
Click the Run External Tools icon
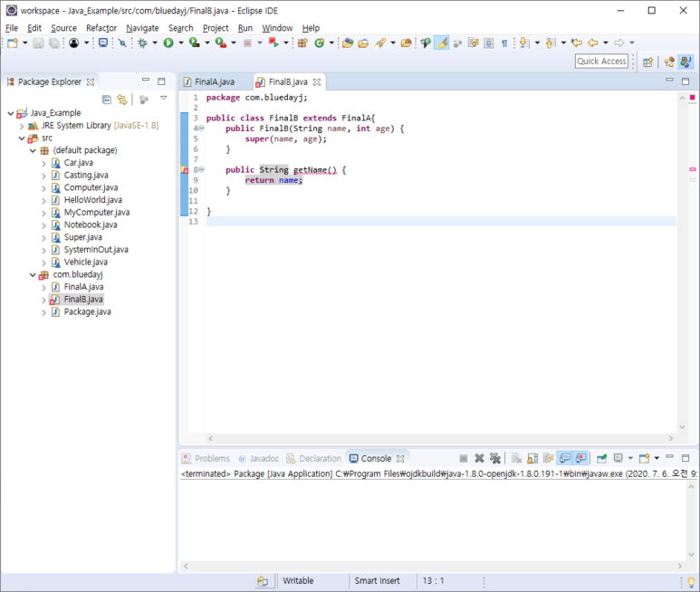[221, 43]
